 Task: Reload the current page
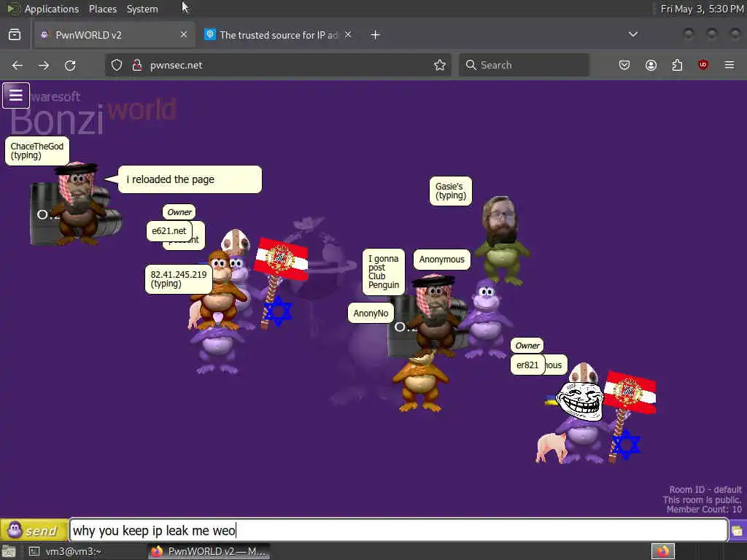click(70, 65)
